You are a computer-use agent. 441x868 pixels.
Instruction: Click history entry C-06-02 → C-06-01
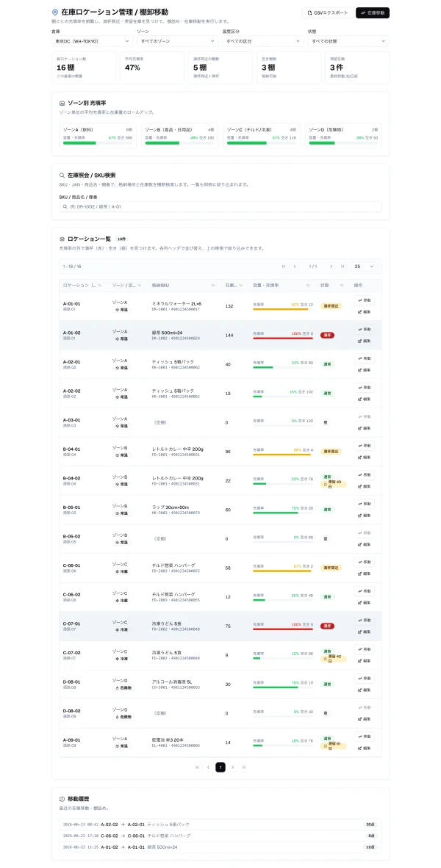point(220,836)
